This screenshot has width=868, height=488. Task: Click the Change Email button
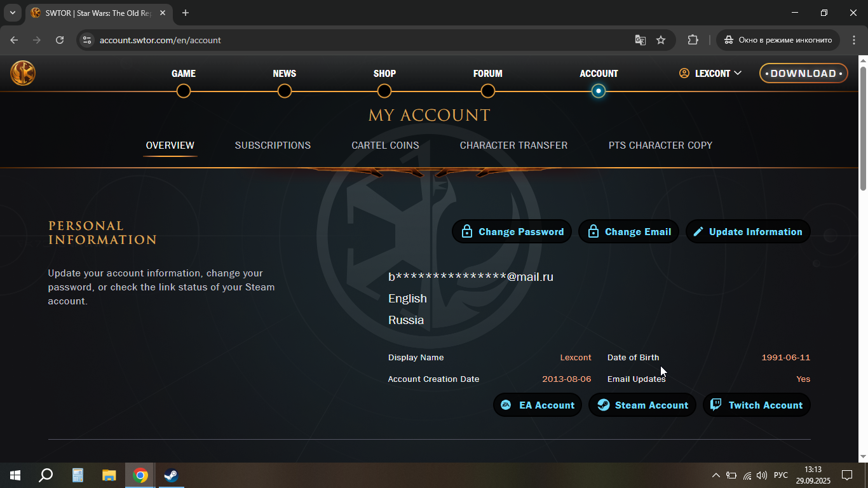coord(629,232)
